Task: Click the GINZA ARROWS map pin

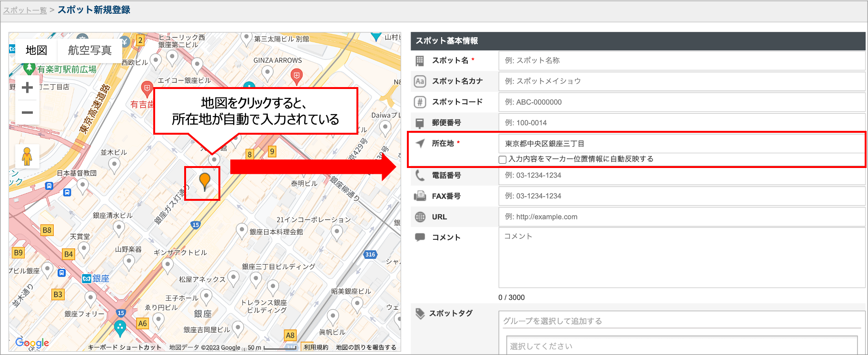Action: click(x=267, y=73)
